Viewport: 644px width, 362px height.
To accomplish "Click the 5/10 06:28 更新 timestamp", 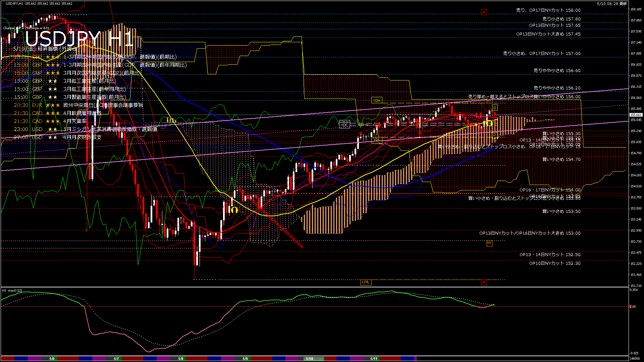I will [x=612, y=4].
